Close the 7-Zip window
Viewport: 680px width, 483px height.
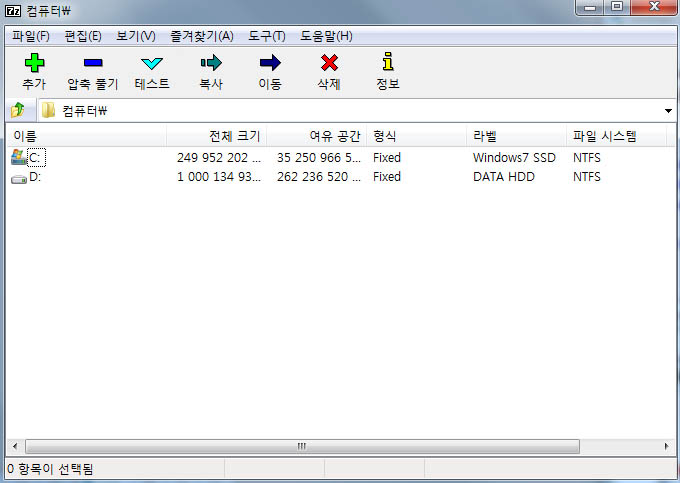[x=654, y=7]
